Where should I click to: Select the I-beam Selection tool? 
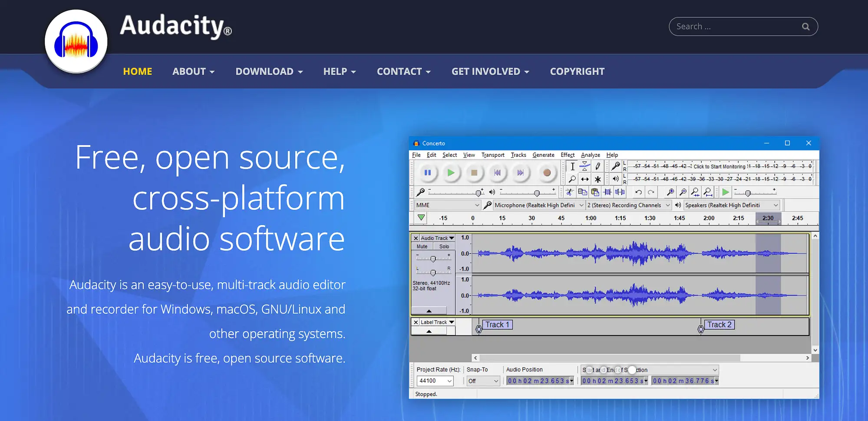click(x=573, y=166)
